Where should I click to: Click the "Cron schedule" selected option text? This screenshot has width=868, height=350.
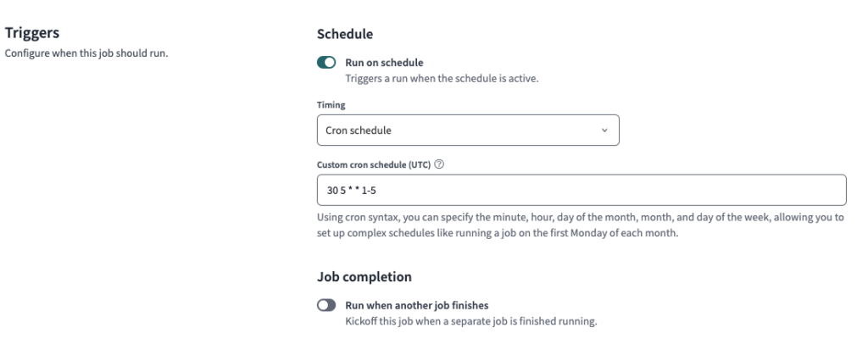(359, 131)
